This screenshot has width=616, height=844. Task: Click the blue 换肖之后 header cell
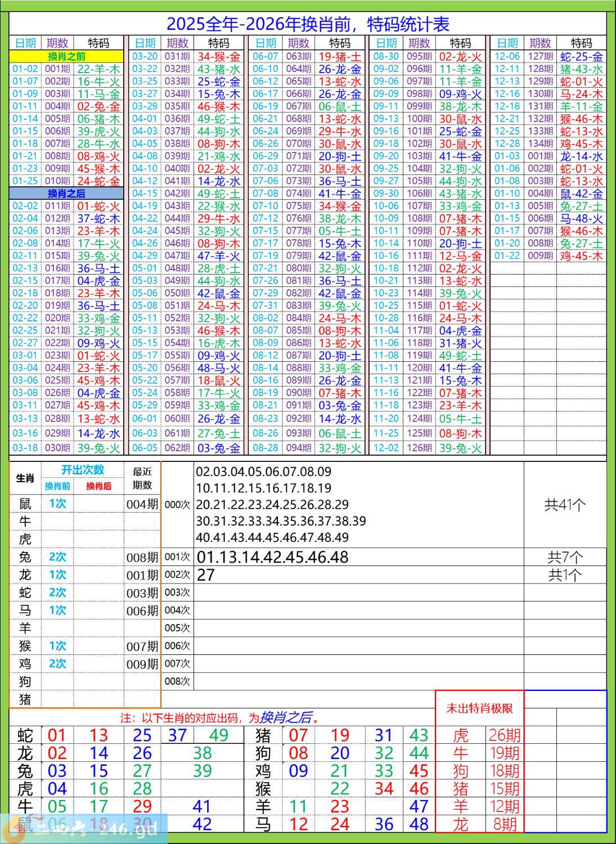click(x=66, y=194)
